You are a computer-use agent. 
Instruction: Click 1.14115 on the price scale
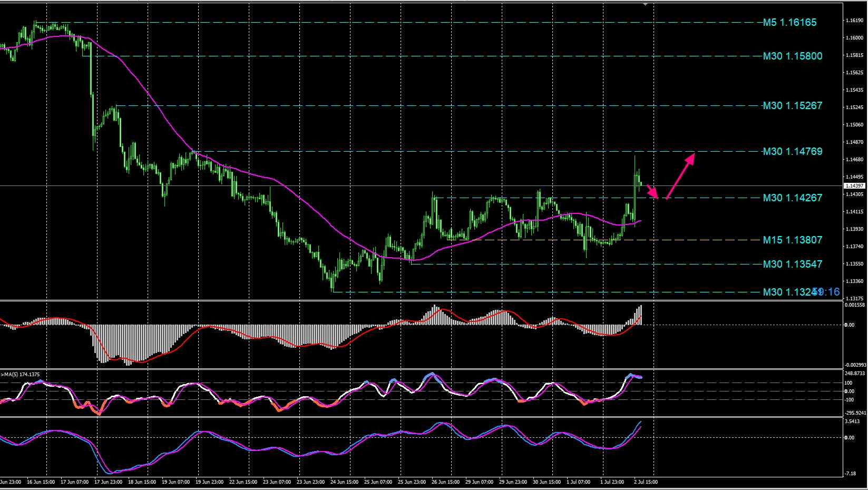(854, 212)
